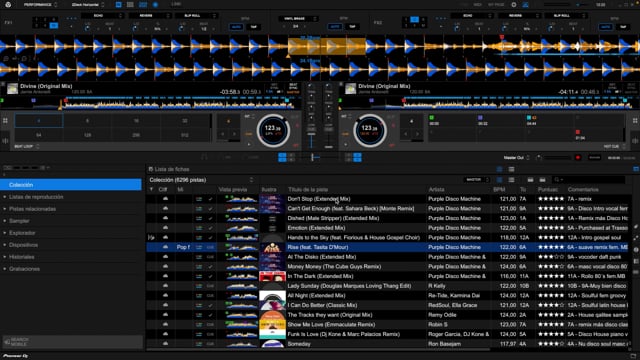640x360 pixels.
Task: Open the Master Out dropdown
Action: (x=516, y=158)
